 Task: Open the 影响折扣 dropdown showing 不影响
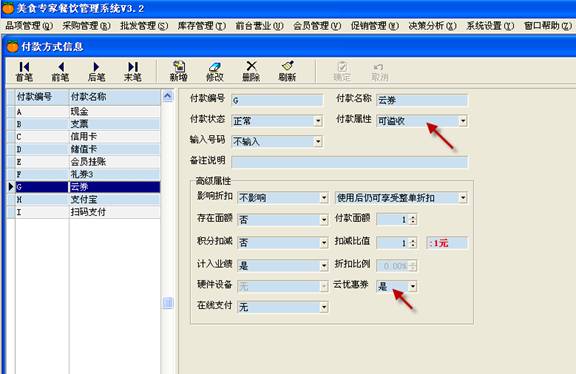pyautogui.click(x=324, y=198)
